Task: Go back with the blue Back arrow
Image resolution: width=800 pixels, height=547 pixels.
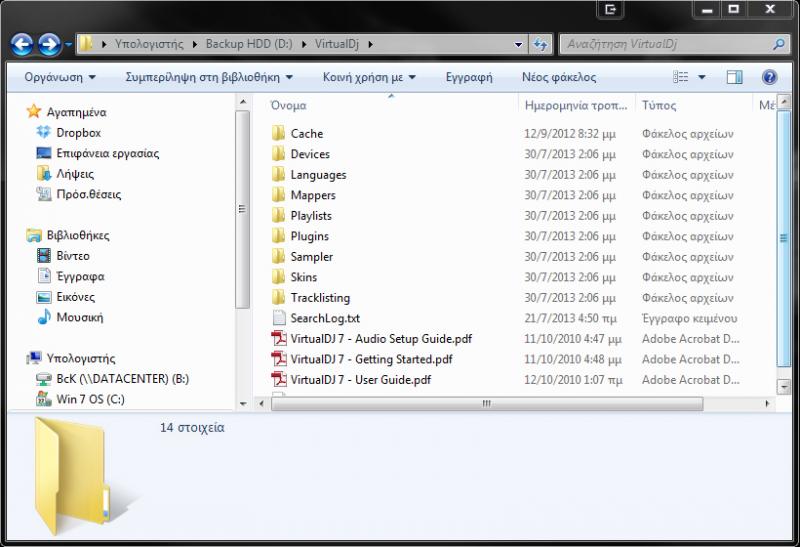Action: (22, 44)
